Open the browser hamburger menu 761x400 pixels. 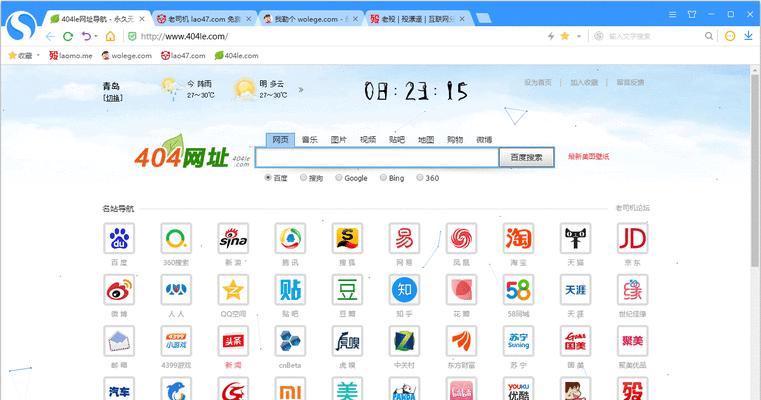[673, 15]
